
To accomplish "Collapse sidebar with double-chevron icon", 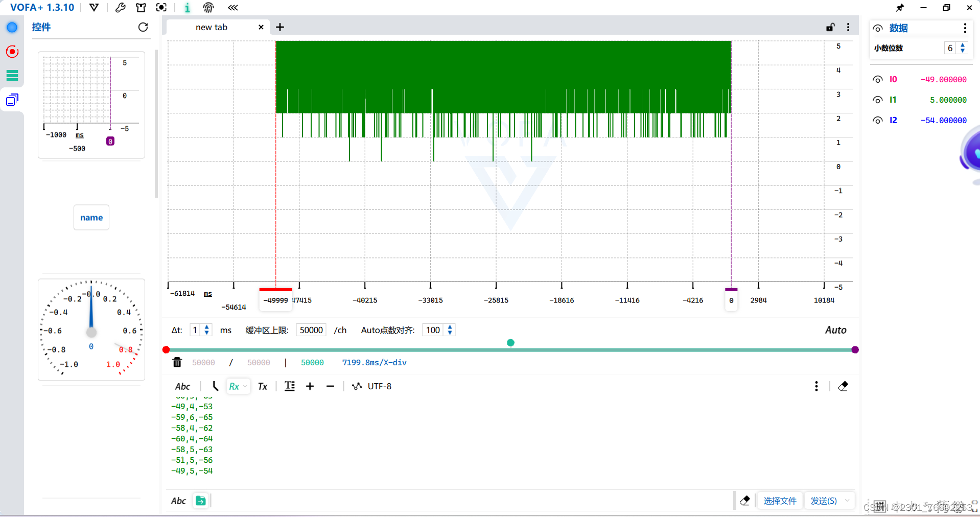I will tap(233, 8).
